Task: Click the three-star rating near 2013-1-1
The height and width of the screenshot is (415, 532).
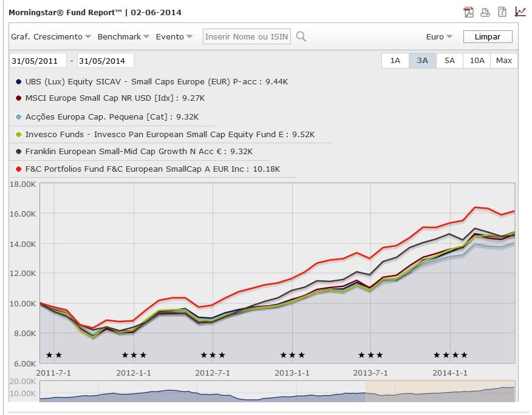Action: point(293,355)
